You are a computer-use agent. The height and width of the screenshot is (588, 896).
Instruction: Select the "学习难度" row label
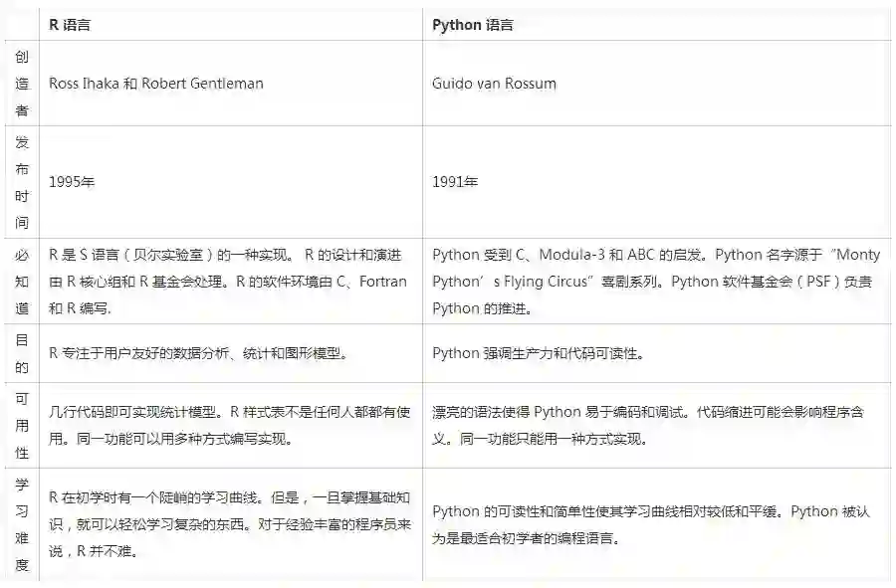[22, 524]
